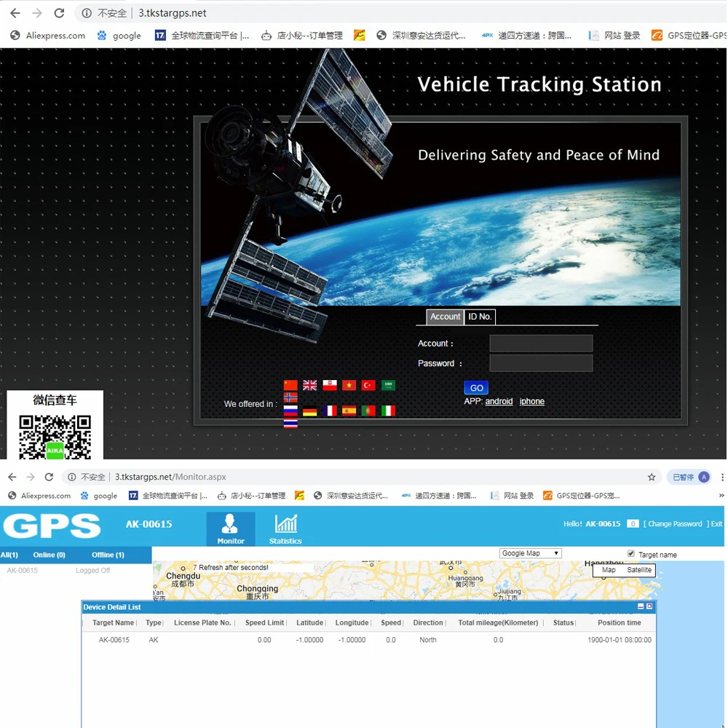Click the Position time column header

pos(619,622)
